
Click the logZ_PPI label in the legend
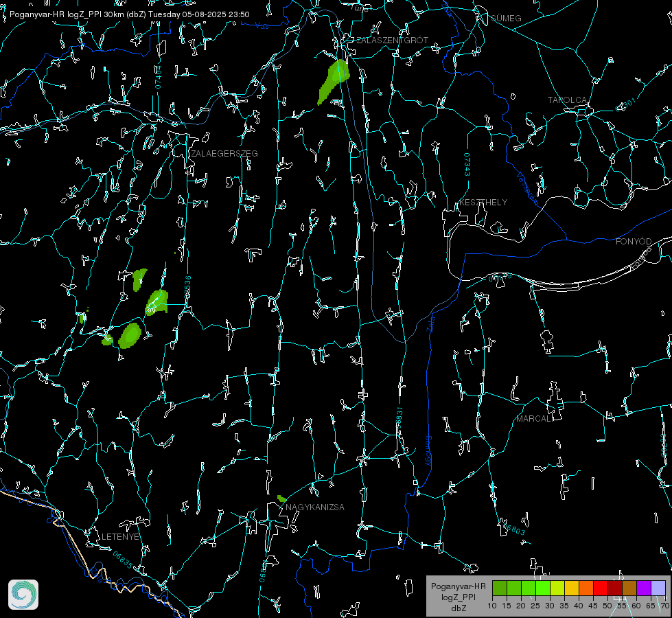[459, 597]
